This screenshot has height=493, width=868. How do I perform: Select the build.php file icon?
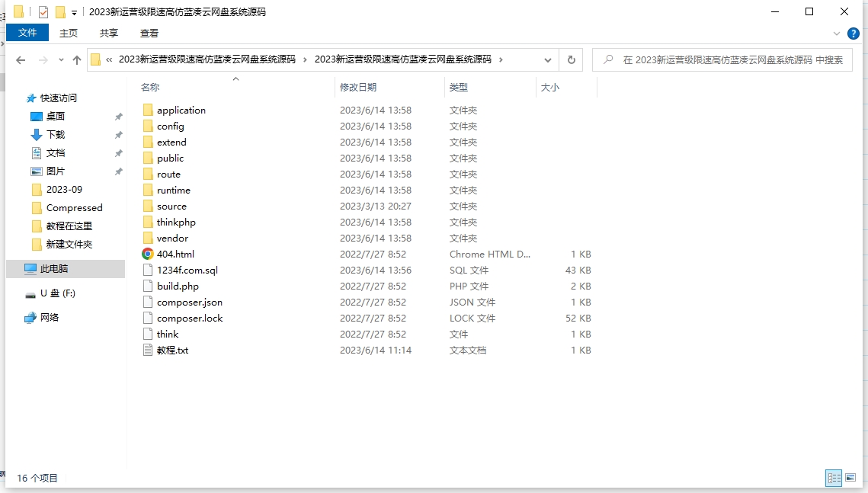148,286
